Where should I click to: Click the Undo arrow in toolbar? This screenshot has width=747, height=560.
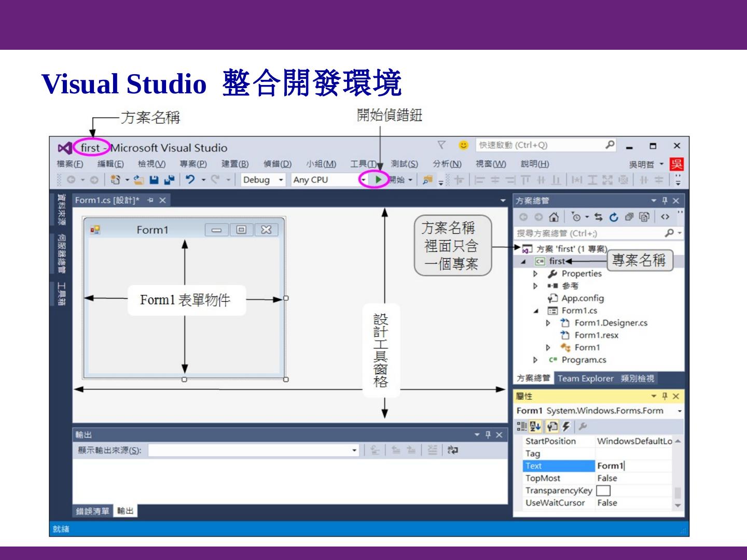190,179
